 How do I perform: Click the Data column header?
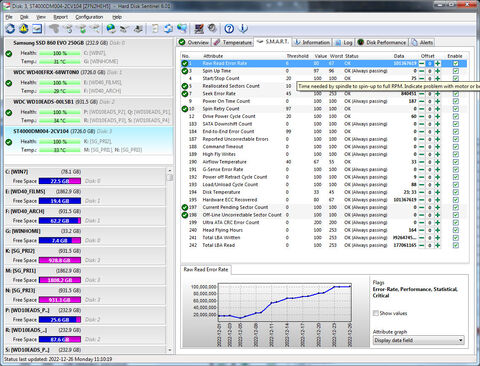tap(399, 56)
